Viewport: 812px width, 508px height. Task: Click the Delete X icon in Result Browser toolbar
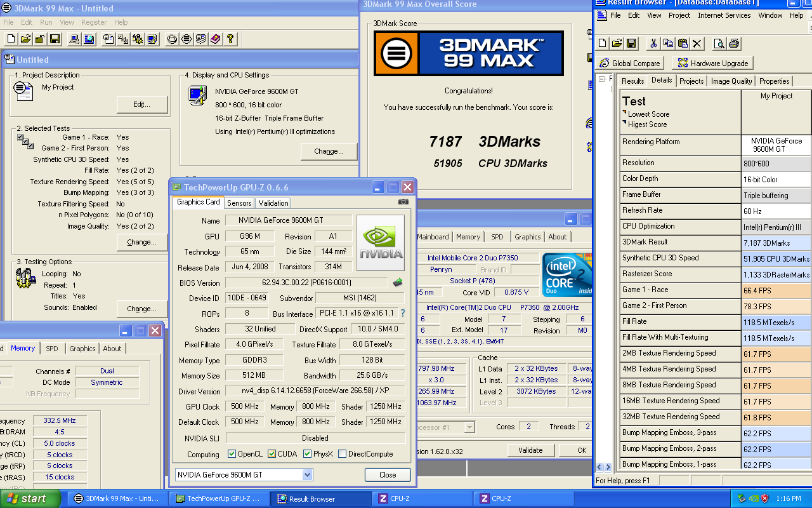tap(697, 43)
